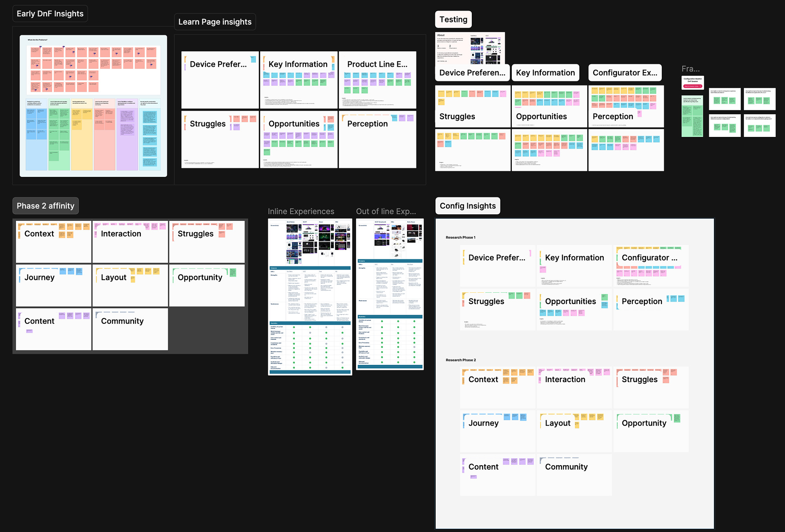Click Opportunity frame in Phase 2 affinity
This screenshot has height=532, width=785.
[207, 285]
